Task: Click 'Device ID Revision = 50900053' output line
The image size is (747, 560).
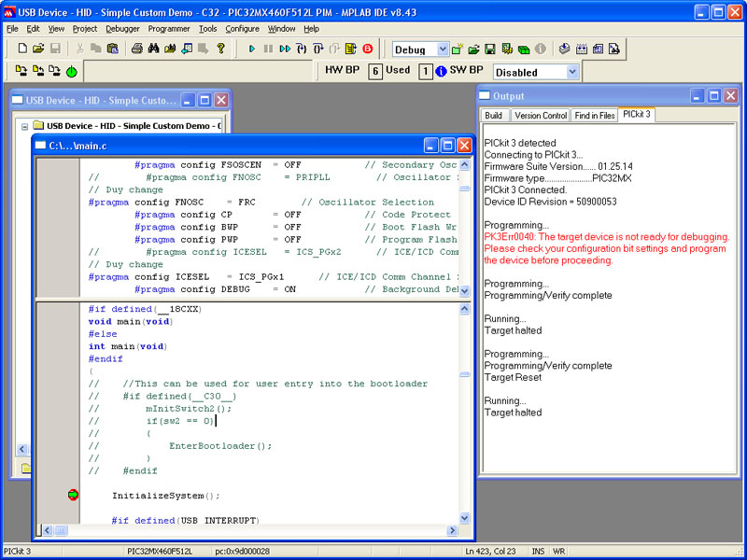Action: (550, 202)
